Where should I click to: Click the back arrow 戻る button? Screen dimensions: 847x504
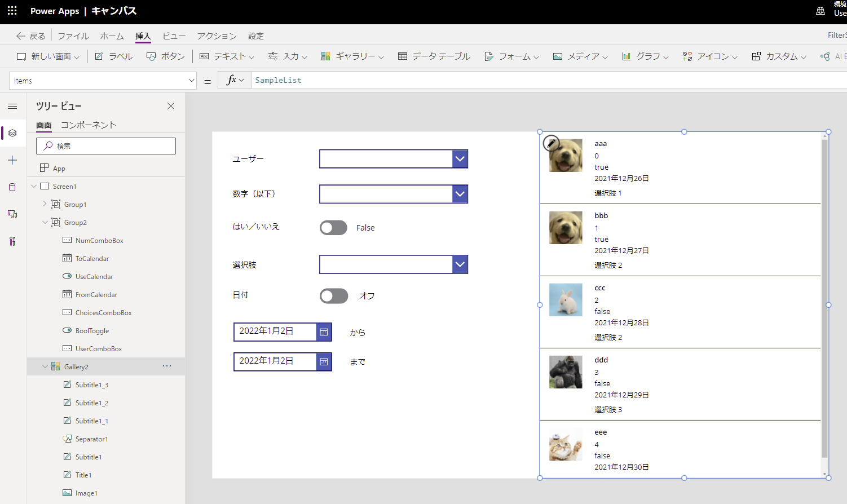click(x=30, y=36)
